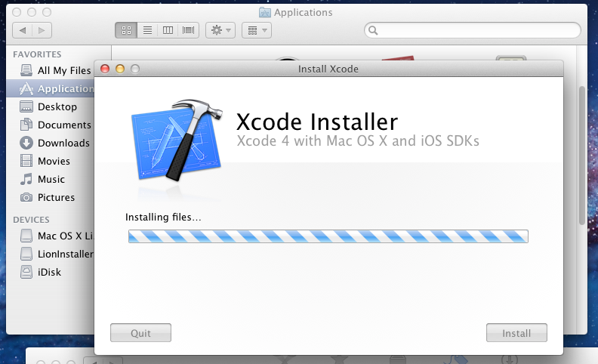Click the Xcode hammer blueprint icon
598x364 pixels.
pos(177,140)
